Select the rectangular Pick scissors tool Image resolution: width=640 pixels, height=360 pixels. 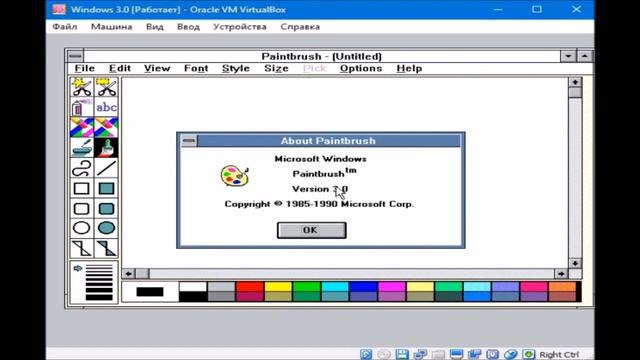(106, 87)
